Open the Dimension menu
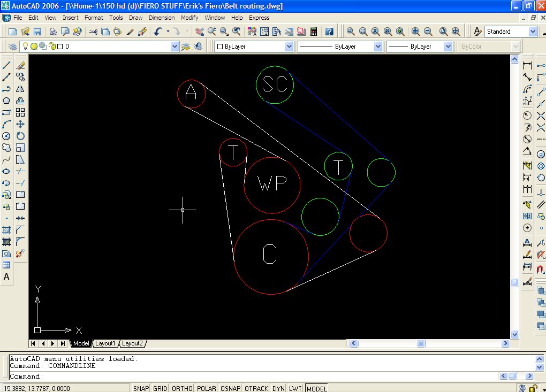546x392 pixels. pyautogui.click(x=162, y=18)
